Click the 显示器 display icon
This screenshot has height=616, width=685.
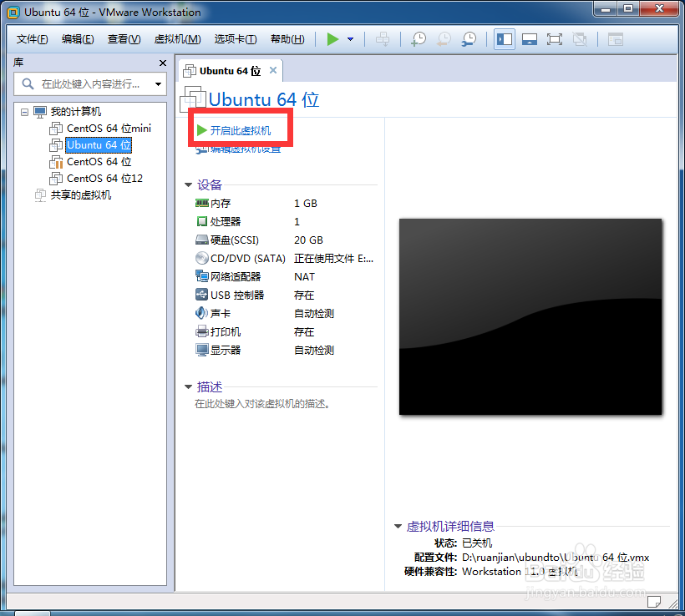tap(202, 350)
